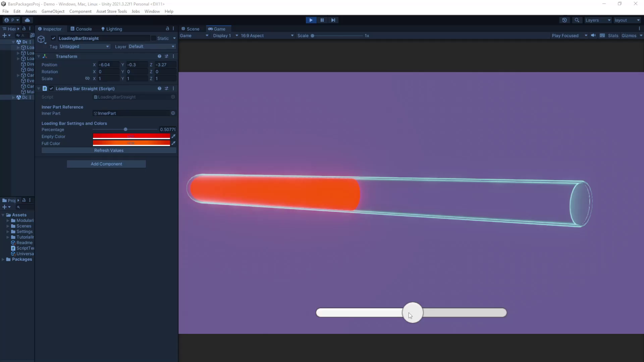Pick Full Color with the eyedropper

pyautogui.click(x=173, y=143)
